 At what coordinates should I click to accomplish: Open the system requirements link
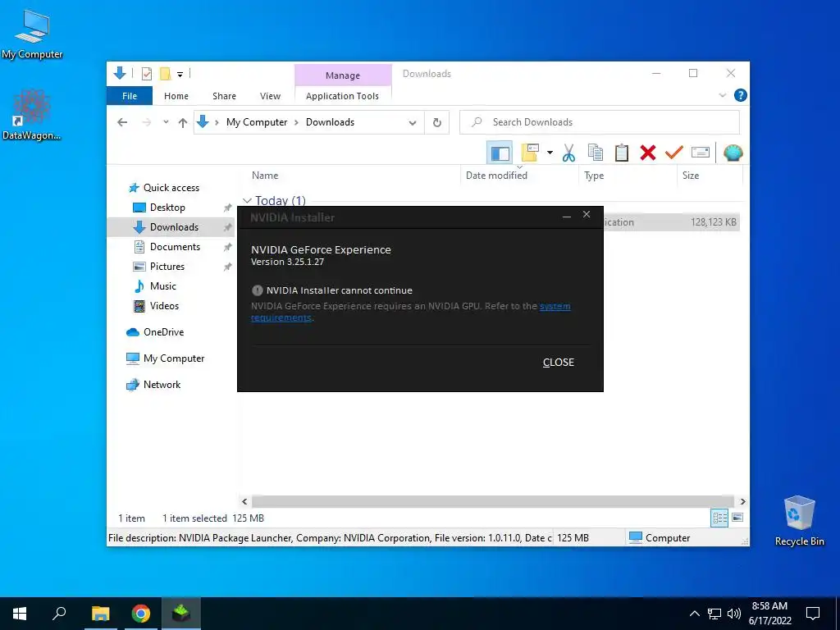pos(555,307)
